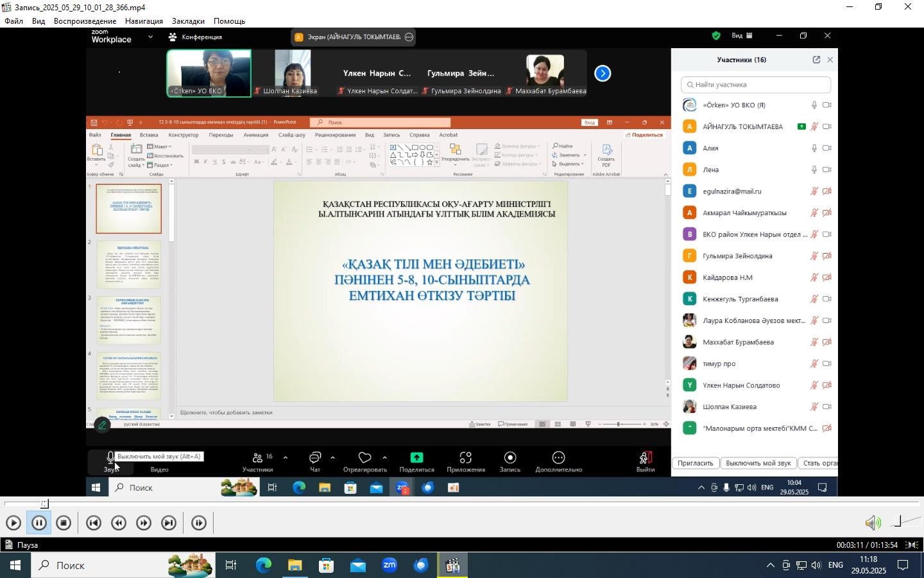Click the Пригласить button in participants panel

696,463
